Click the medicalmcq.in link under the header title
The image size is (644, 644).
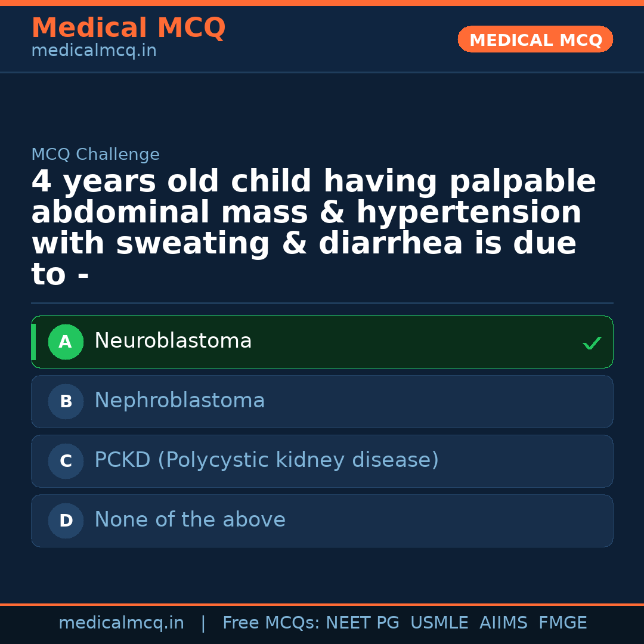[94, 51]
